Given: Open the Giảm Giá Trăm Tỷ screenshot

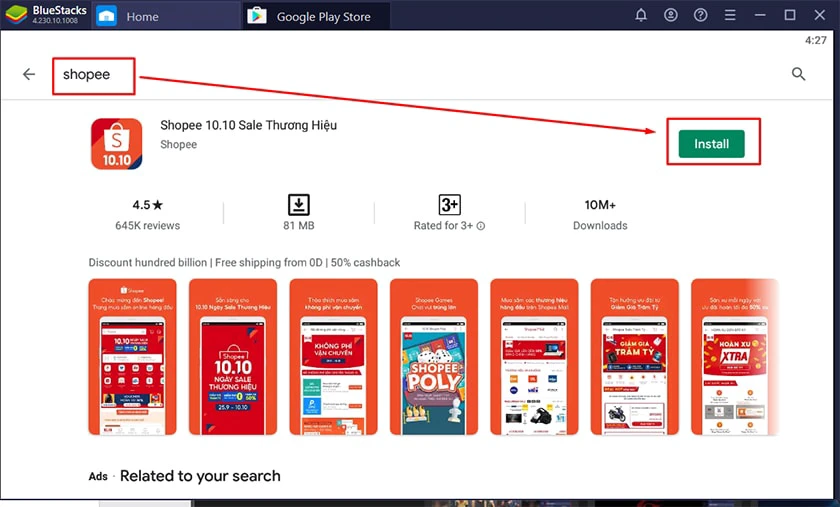Looking at the screenshot, I should click(635, 356).
